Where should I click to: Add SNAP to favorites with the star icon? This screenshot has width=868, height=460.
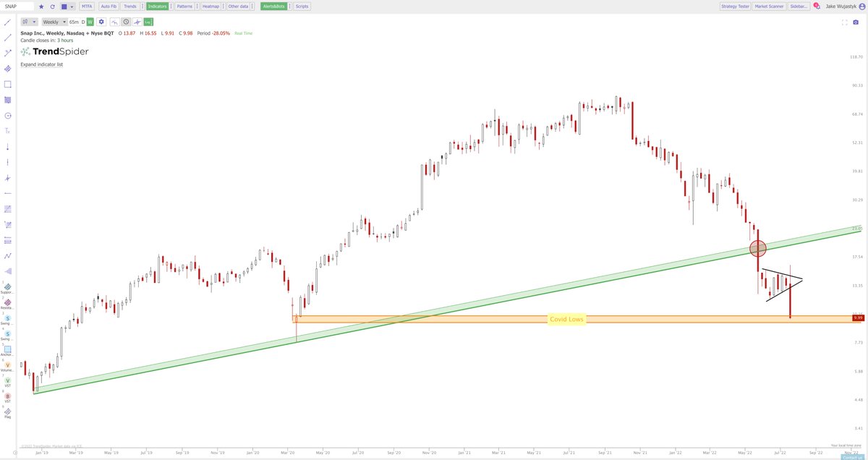pos(41,7)
